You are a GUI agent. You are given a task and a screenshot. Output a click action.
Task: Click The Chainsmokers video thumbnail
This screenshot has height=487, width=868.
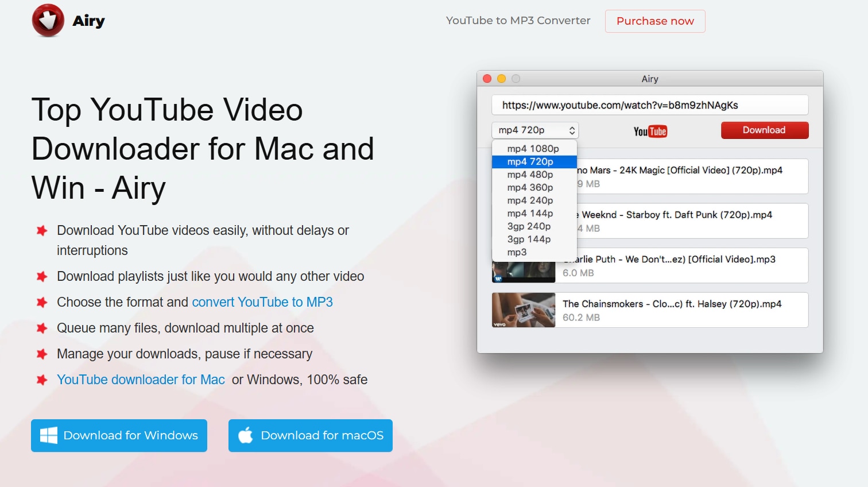tap(524, 310)
